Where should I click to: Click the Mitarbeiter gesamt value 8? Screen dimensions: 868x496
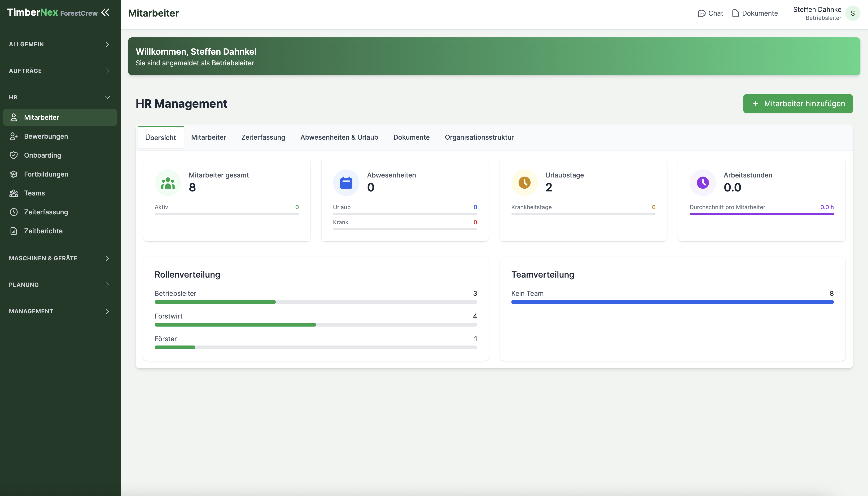tap(192, 187)
